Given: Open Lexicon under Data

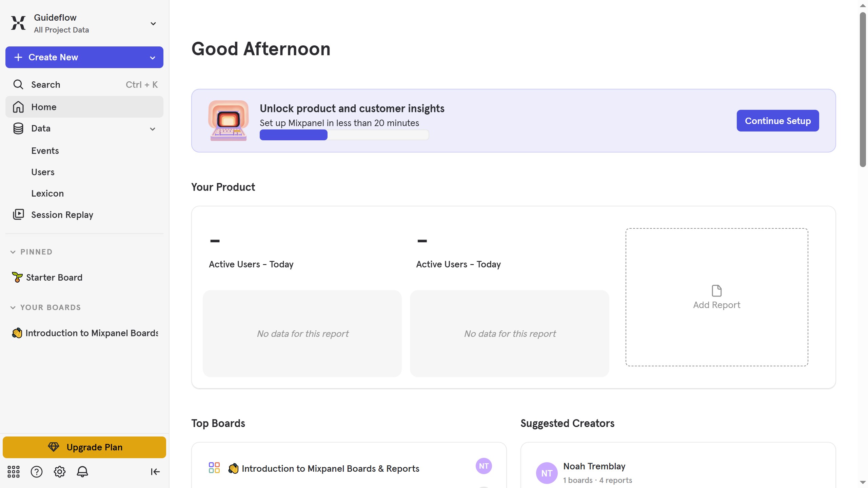Looking at the screenshot, I should [47, 194].
